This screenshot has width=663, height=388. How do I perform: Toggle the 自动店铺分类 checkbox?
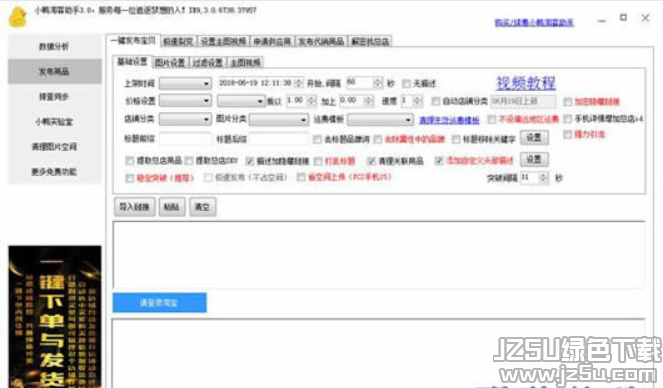(436, 101)
